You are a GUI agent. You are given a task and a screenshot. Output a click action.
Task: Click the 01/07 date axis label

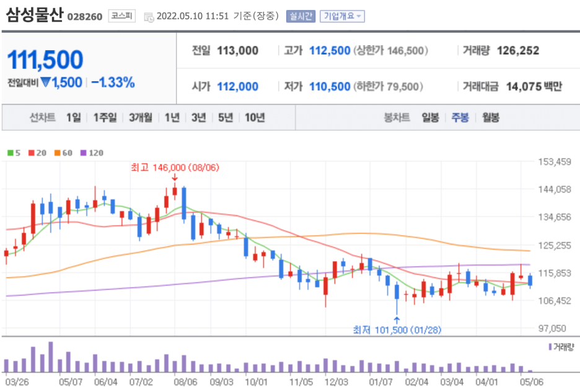click(x=380, y=381)
